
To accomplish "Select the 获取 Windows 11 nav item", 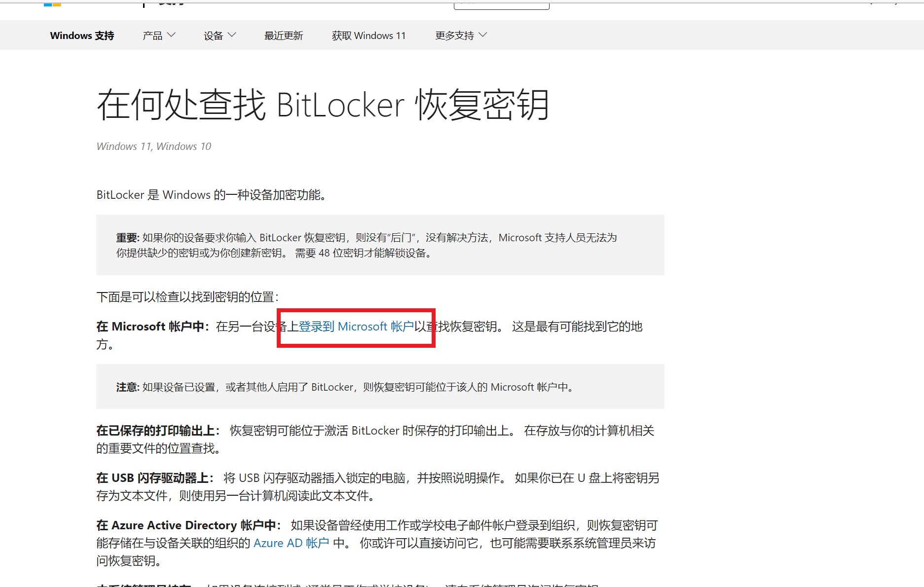I will pos(369,36).
